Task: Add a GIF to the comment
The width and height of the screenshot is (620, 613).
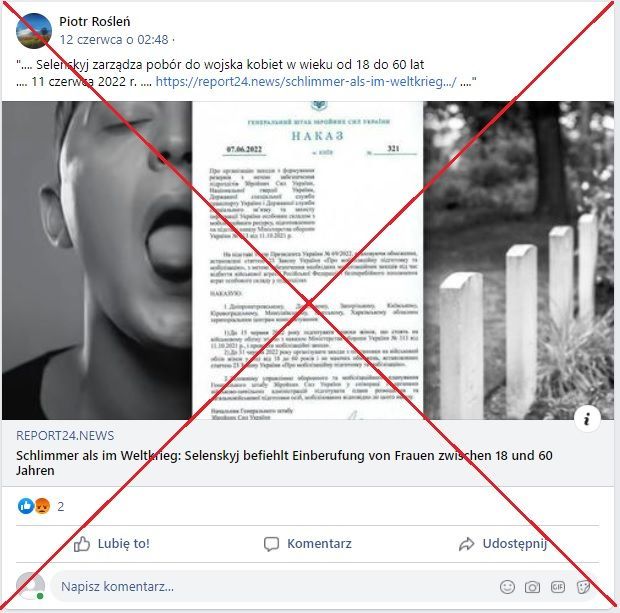Action: pos(558,587)
